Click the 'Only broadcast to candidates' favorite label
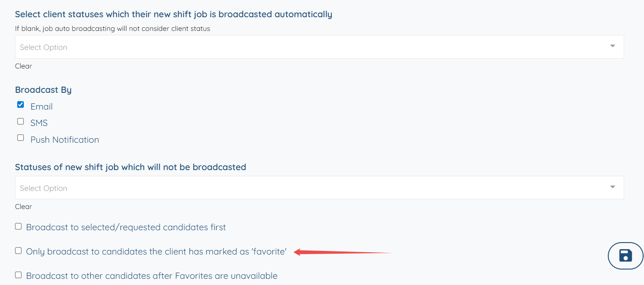Screen dimensions: 644x285 click(x=156, y=251)
